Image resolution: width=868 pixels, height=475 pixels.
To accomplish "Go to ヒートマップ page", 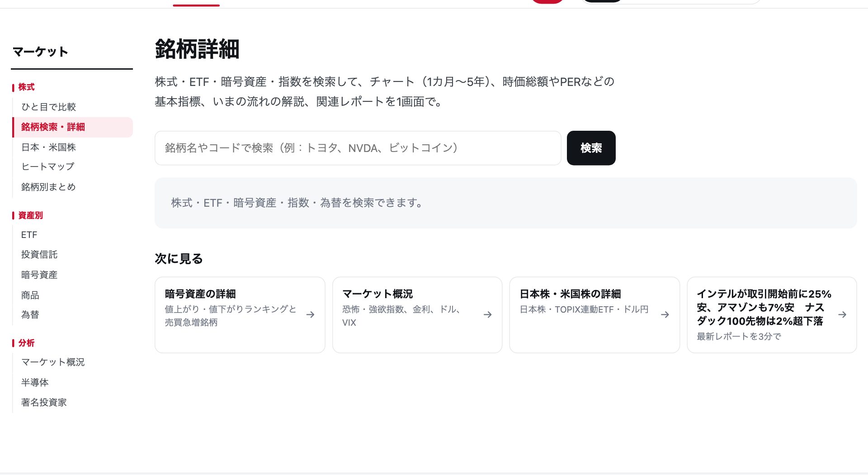I will (47, 166).
